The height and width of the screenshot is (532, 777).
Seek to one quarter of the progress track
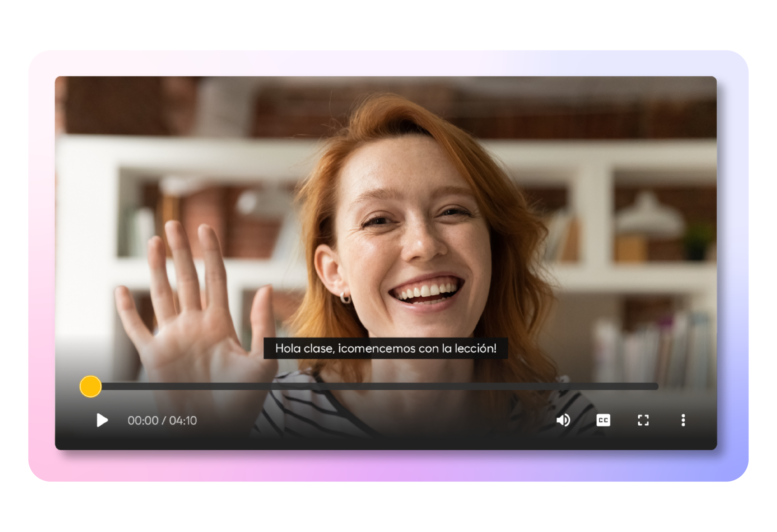232,386
